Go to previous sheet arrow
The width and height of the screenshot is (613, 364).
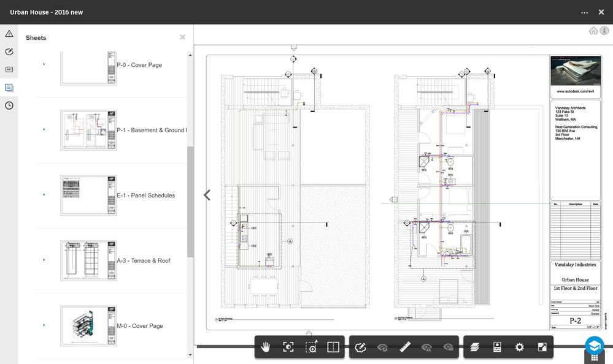pos(207,195)
